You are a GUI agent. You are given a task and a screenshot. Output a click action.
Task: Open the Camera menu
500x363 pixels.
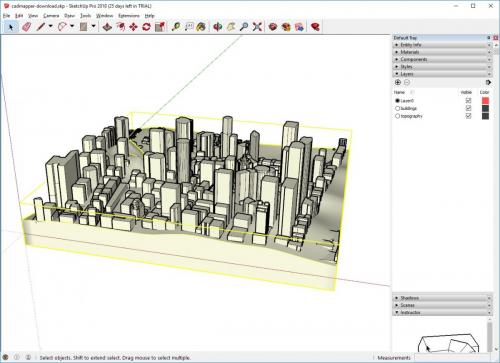pyautogui.click(x=51, y=16)
